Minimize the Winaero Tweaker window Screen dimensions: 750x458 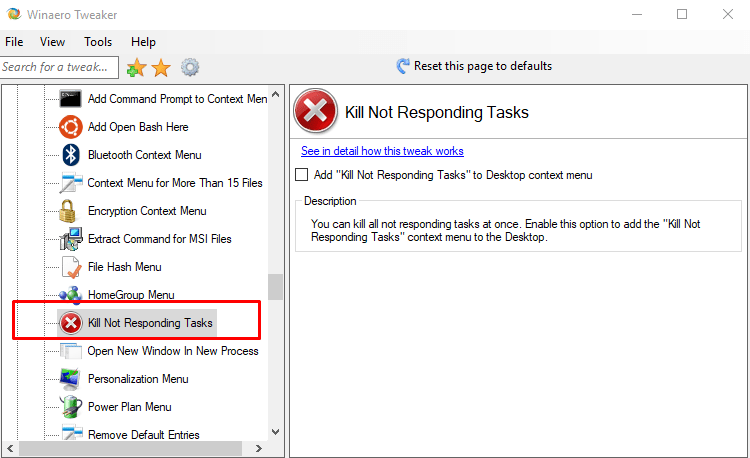pyautogui.click(x=637, y=14)
